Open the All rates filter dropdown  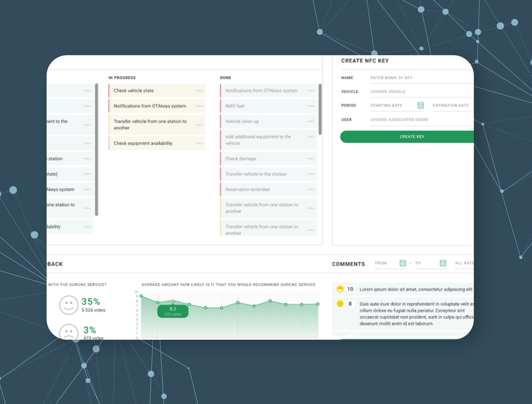click(x=464, y=263)
